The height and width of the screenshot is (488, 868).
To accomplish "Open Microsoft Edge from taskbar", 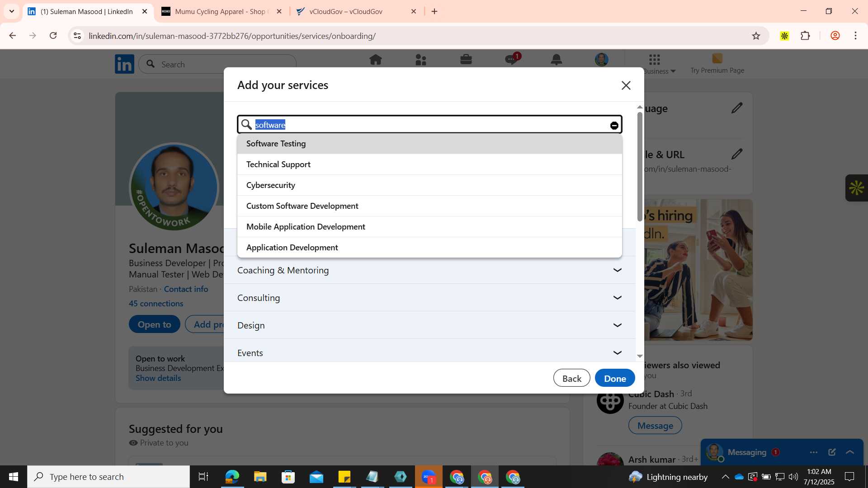I will 232,477.
